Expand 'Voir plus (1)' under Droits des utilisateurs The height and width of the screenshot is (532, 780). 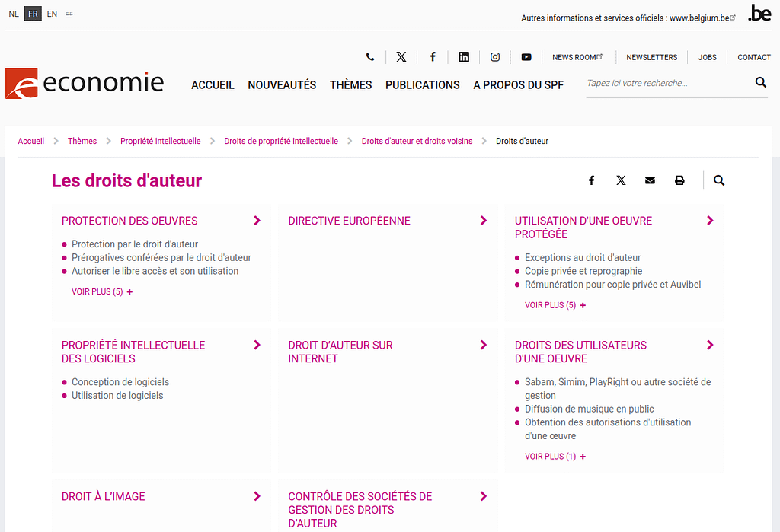[555, 457]
